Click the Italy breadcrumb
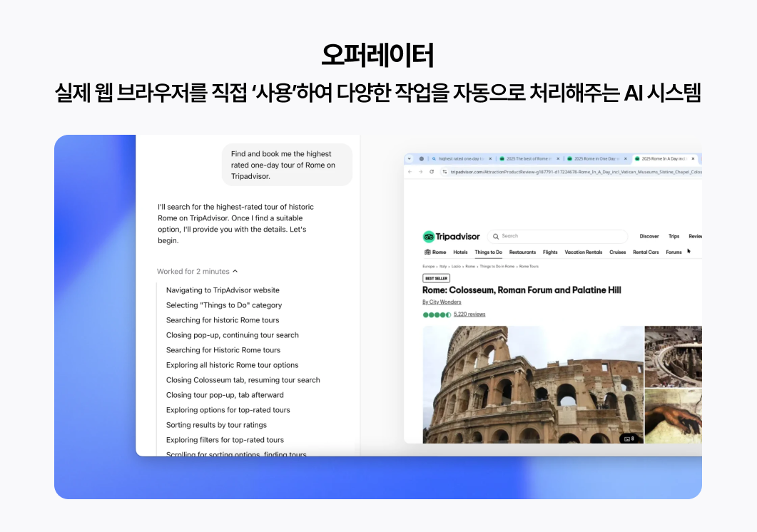This screenshot has height=532, width=757. click(x=442, y=267)
